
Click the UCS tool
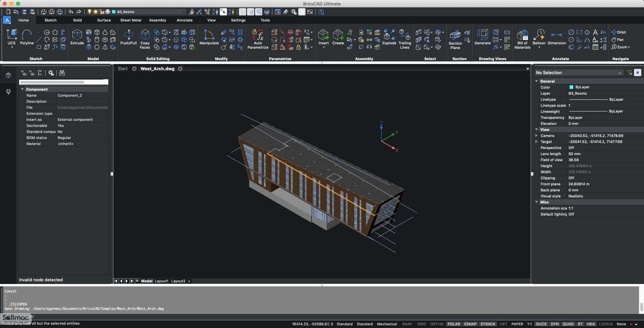(x=11, y=38)
